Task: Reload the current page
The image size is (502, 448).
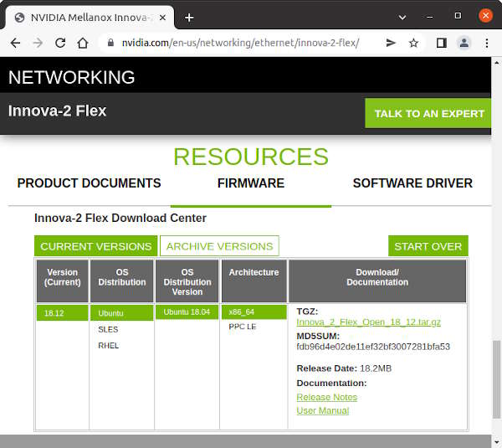Action: point(60,43)
